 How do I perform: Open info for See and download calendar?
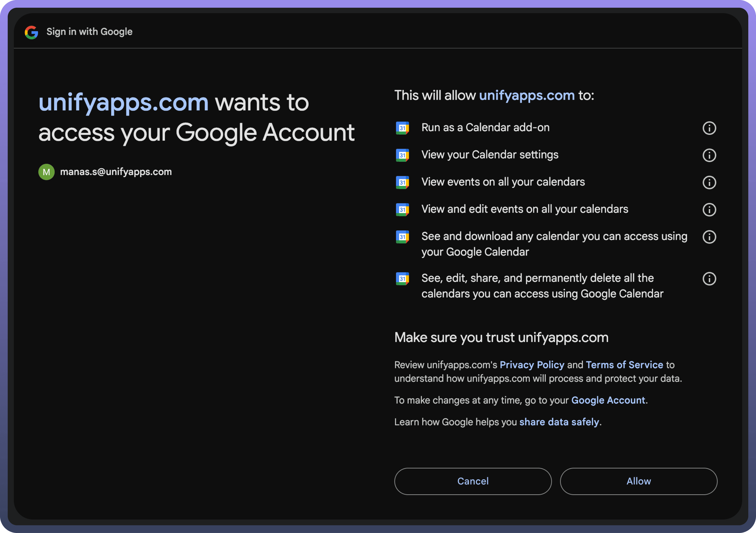click(x=709, y=237)
